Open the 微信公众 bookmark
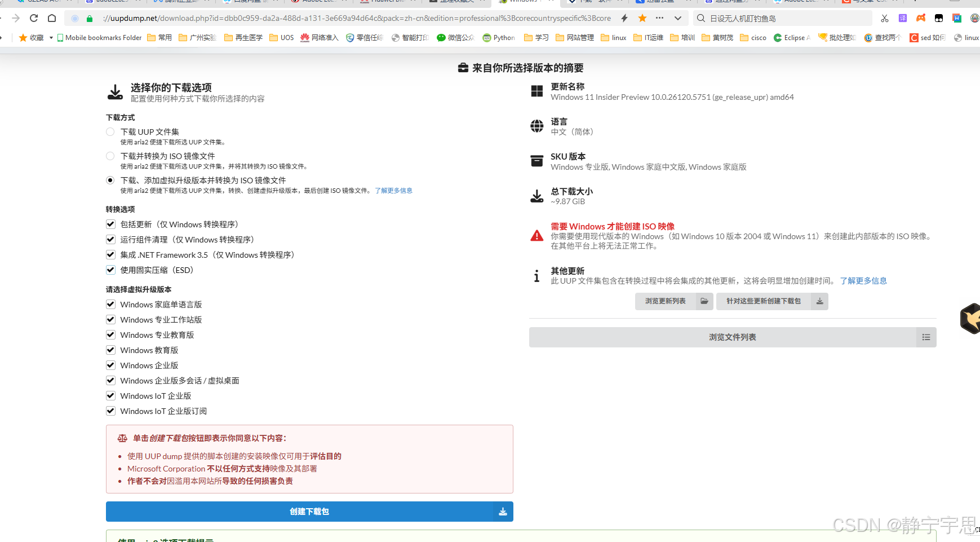The height and width of the screenshot is (542, 980). pyautogui.click(x=456, y=38)
